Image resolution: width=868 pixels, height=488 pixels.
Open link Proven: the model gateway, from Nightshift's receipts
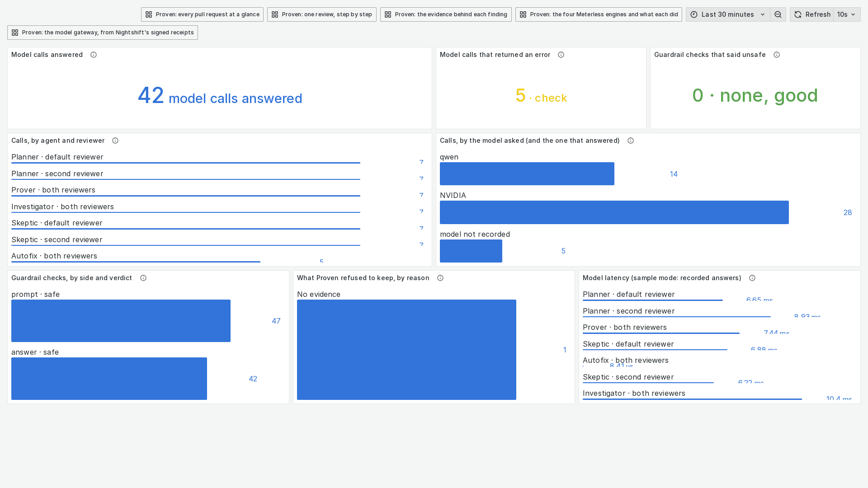pos(103,33)
